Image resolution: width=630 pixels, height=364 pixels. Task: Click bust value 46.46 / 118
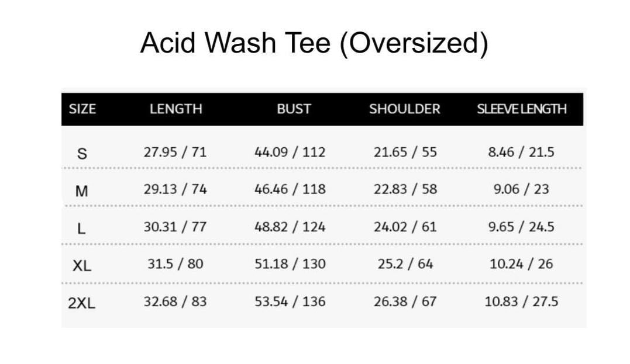pyautogui.click(x=290, y=189)
